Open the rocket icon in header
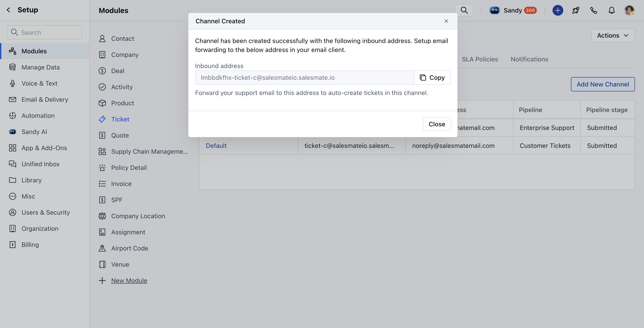Viewport: 644px width, 328px height. point(576,10)
